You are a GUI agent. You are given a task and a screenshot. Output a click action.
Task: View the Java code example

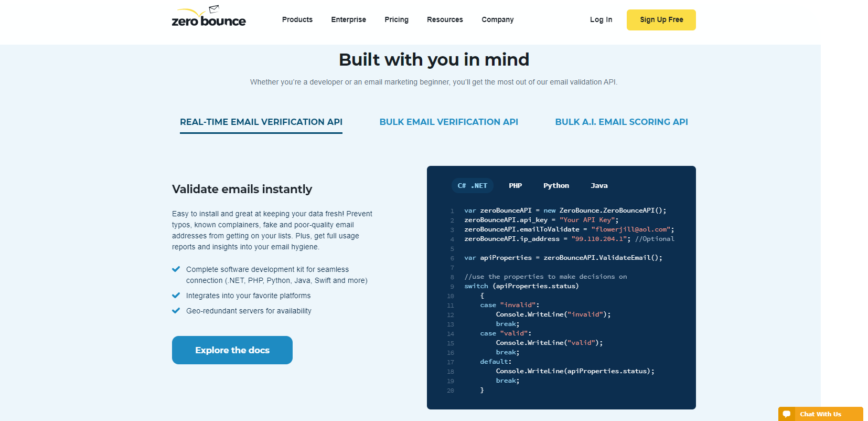pos(599,186)
